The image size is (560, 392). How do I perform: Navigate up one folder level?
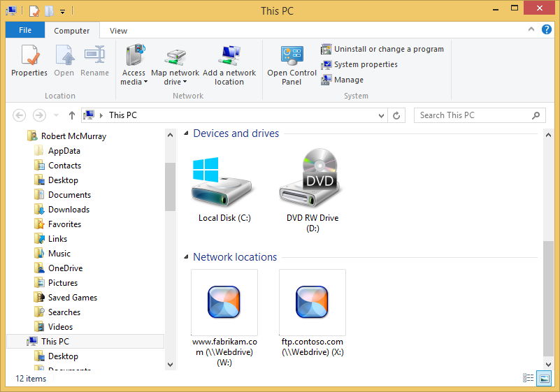click(x=71, y=115)
